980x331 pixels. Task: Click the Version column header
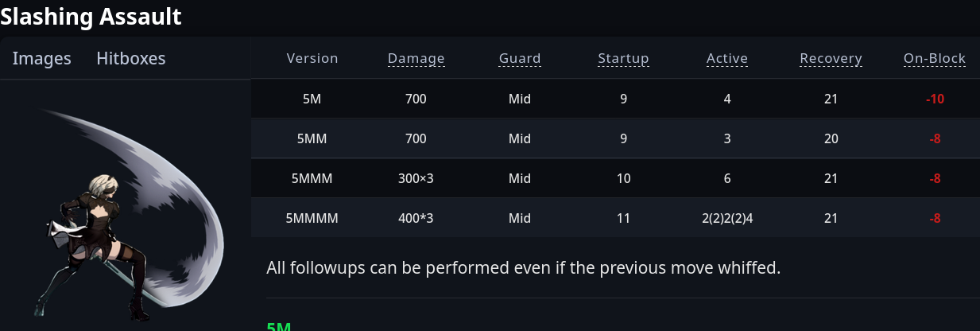pos(312,58)
